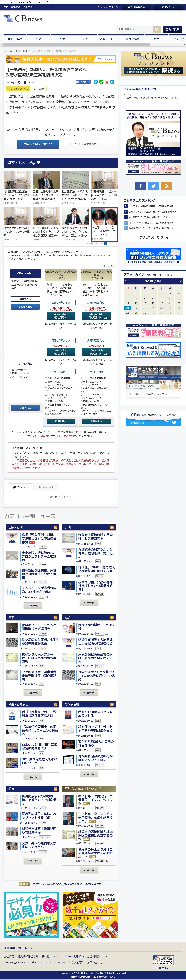The image size is (186, 980).
Task: Click スクラップブック button under article date
Action: pos(18,89)
